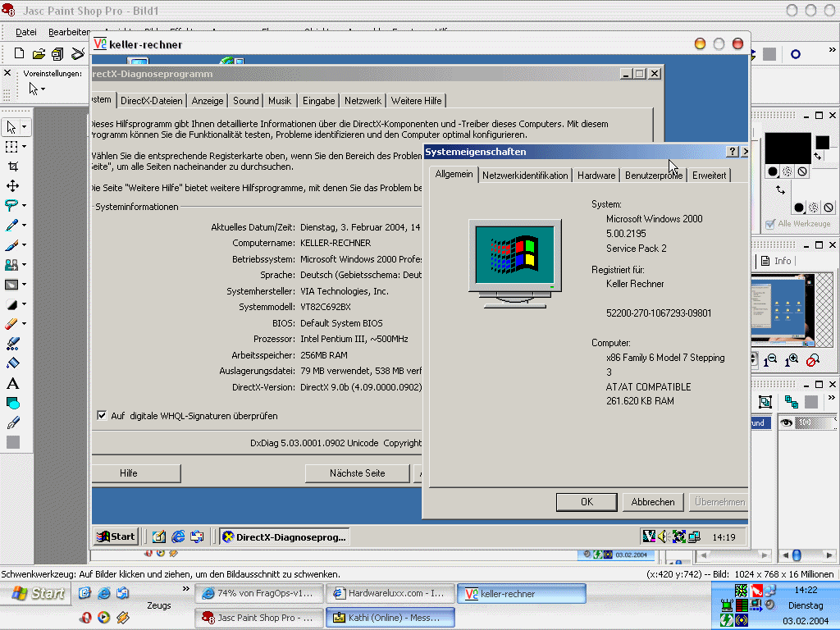Open dropdown arrow next to Pan tool
840x630 pixels.
pyautogui.click(x=24, y=127)
